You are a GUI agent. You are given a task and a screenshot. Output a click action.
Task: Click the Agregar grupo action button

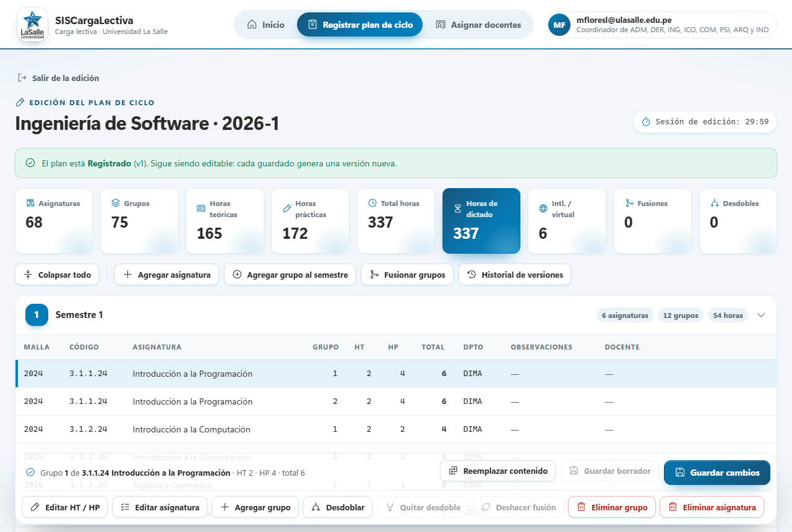pos(256,507)
